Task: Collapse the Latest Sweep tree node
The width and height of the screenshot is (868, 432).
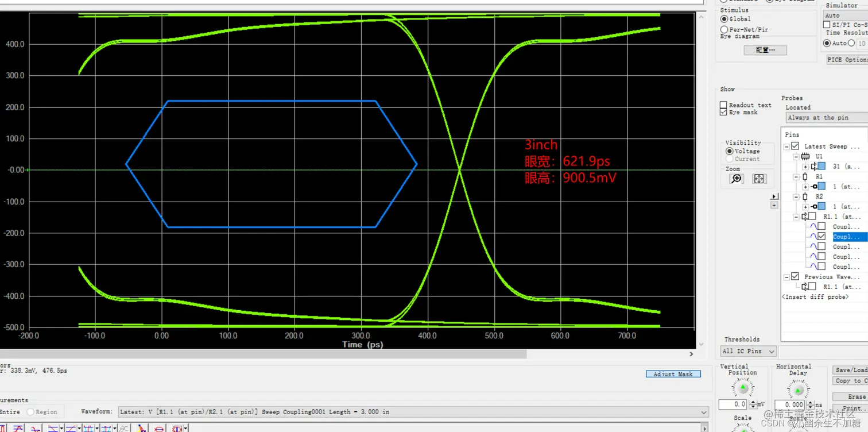Action: [786, 146]
